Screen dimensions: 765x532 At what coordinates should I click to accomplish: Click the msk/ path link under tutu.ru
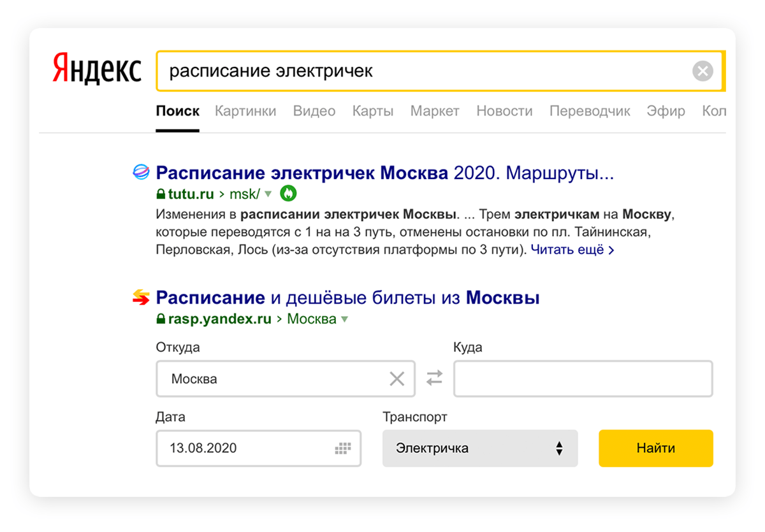tap(244, 194)
